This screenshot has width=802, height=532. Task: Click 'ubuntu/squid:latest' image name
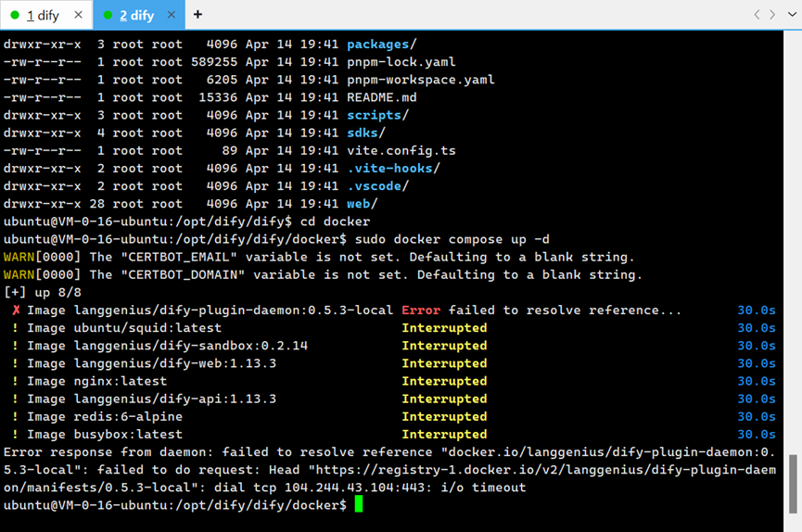[x=147, y=328]
